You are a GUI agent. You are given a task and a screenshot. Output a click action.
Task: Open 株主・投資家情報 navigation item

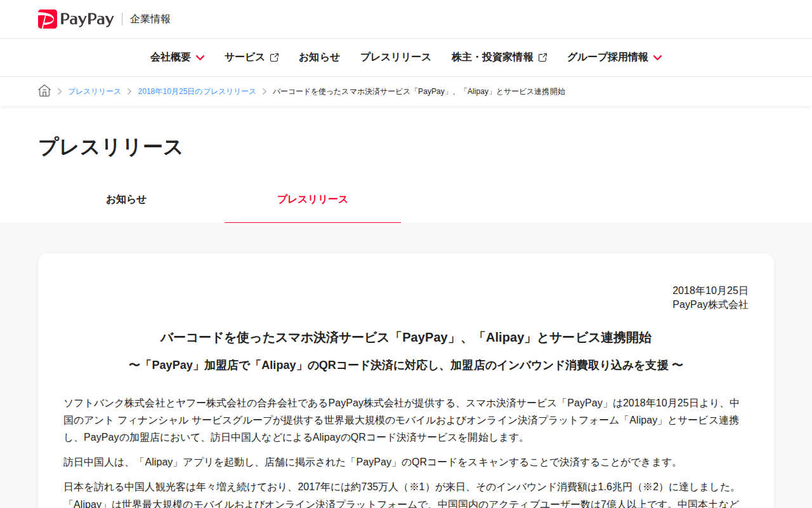tap(492, 57)
